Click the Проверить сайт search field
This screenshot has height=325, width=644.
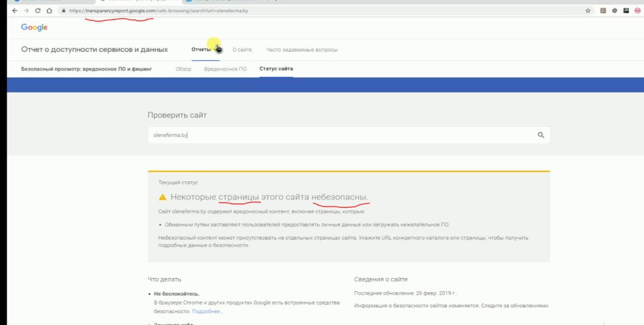coord(339,135)
